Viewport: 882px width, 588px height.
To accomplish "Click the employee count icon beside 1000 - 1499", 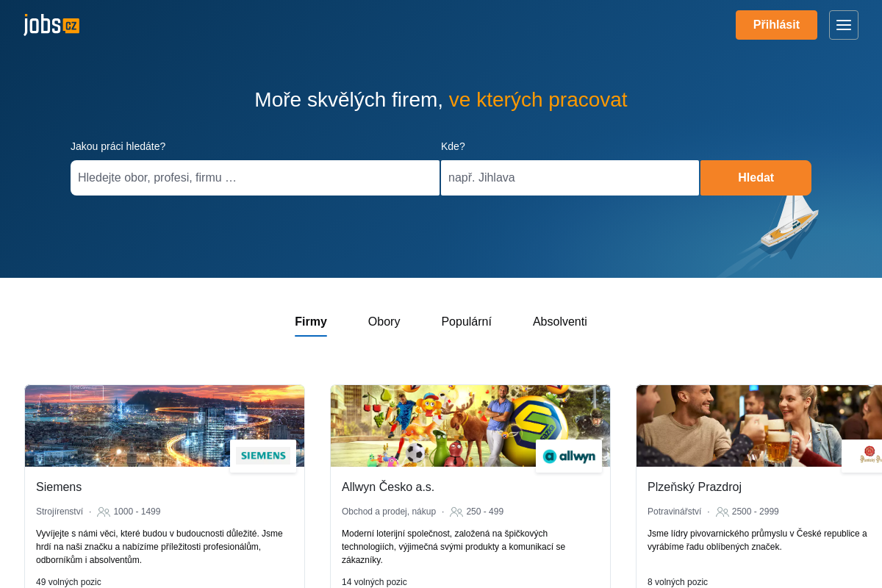I will click(x=104, y=512).
